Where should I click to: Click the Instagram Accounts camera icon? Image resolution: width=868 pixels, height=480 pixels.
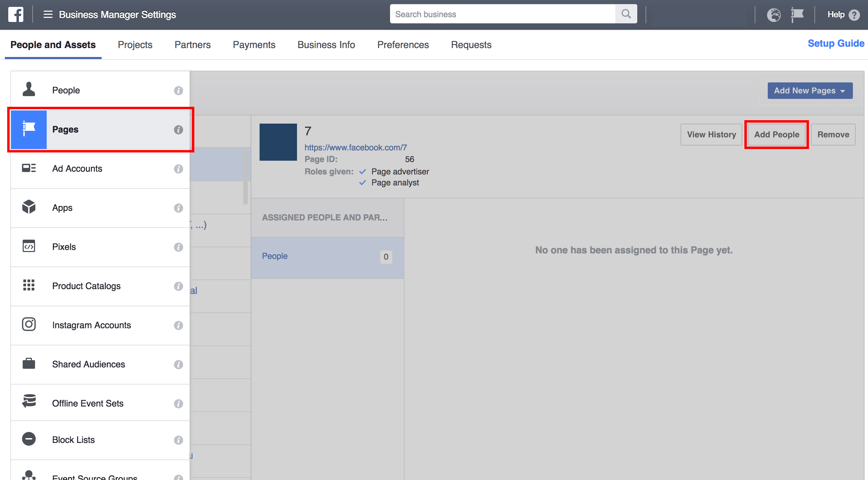point(29,324)
